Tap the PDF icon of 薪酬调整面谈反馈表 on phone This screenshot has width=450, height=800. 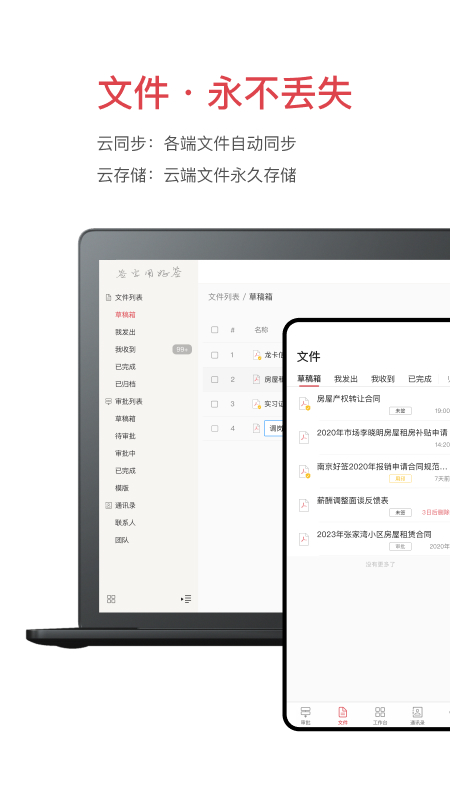pos(304,506)
